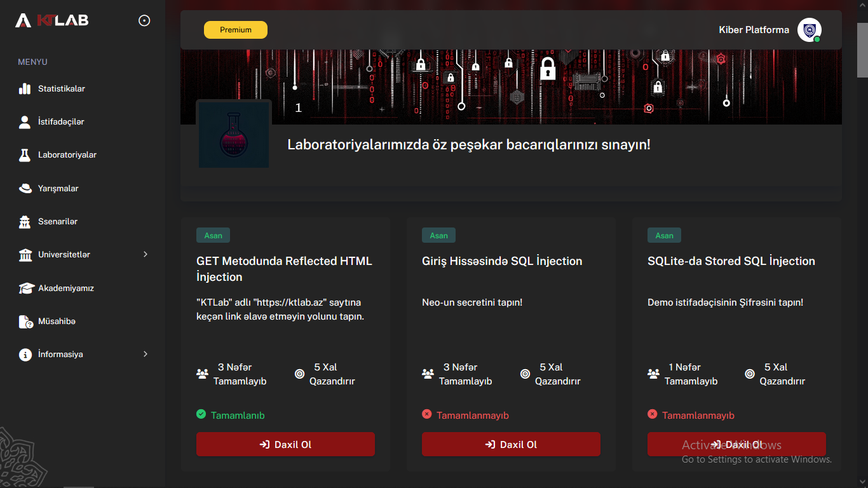Open SQLite-da Stored SQL İnjection title
This screenshot has width=868, height=488.
pyautogui.click(x=731, y=261)
